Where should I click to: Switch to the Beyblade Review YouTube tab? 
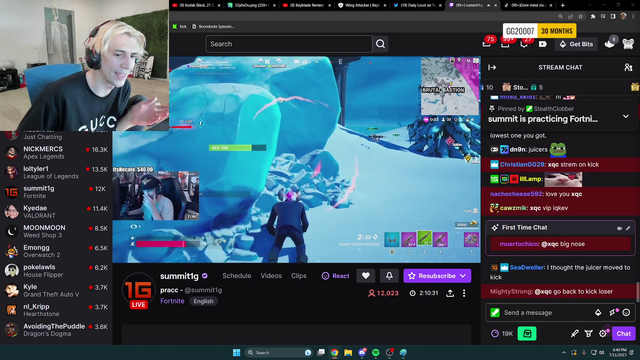tap(306, 5)
